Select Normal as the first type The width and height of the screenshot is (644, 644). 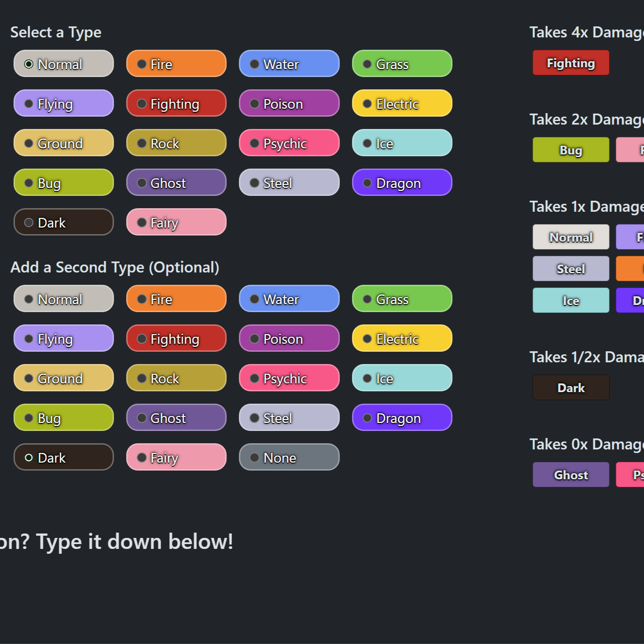[x=63, y=64]
